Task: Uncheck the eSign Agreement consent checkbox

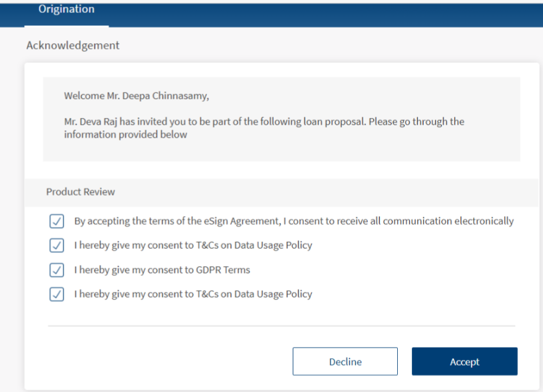Action: (56, 221)
